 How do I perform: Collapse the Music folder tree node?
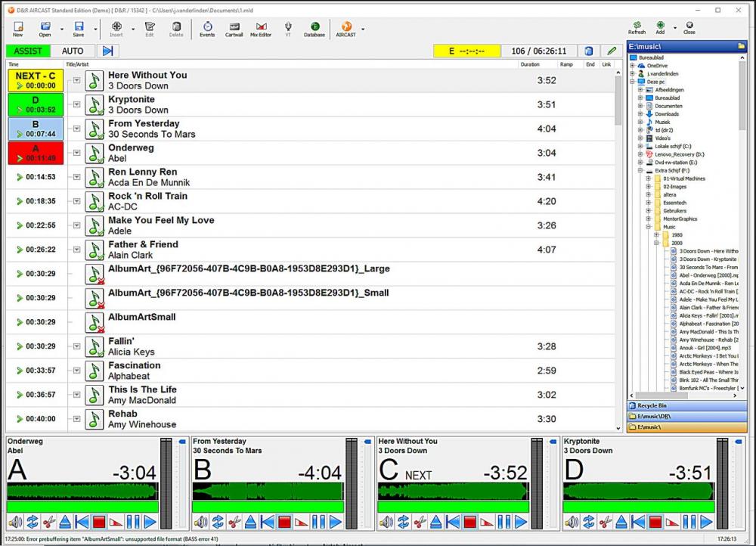649,227
